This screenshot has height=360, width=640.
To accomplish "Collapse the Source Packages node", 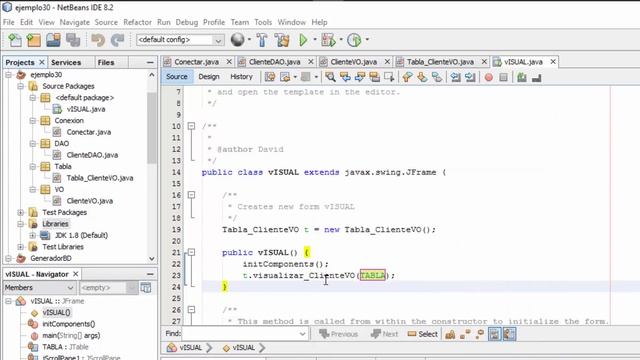I will click(x=21, y=86).
